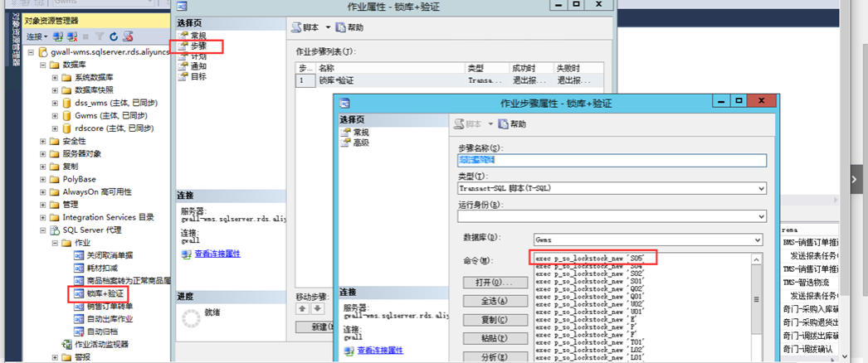This screenshot has height=363, width=868.
Task: Click move step down arrow button
Action: pyautogui.click(x=318, y=308)
